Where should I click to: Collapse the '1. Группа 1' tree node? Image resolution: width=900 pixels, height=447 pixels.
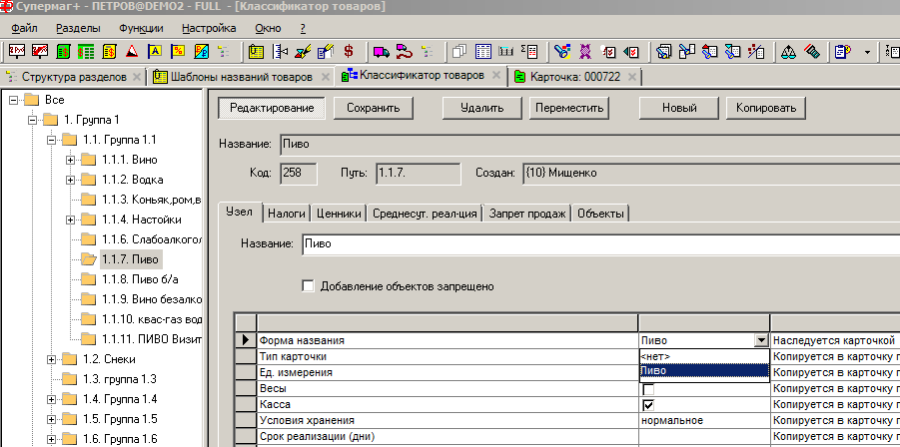coord(33,120)
